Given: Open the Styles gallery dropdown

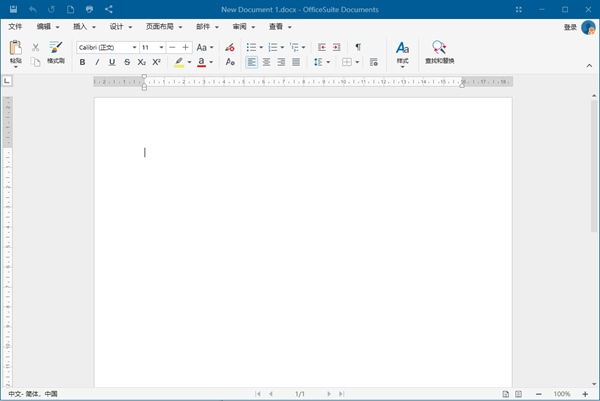Looking at the screenshot, I should click(x=403, y=54).
